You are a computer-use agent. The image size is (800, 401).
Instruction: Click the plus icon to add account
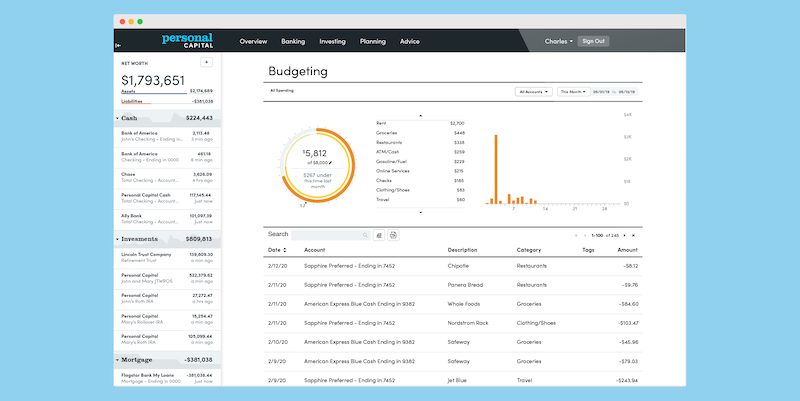click(x=206, y=62)
